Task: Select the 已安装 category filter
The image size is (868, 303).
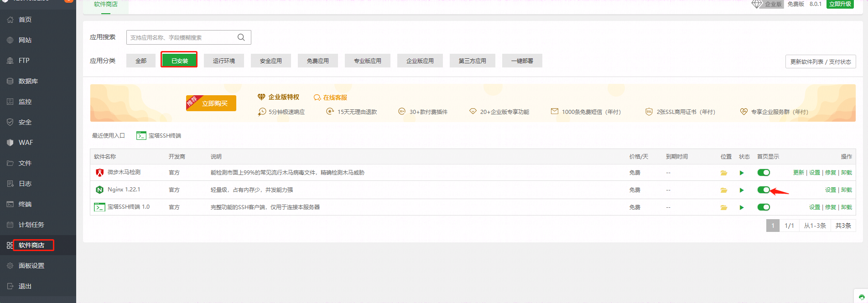Action: 179,61
